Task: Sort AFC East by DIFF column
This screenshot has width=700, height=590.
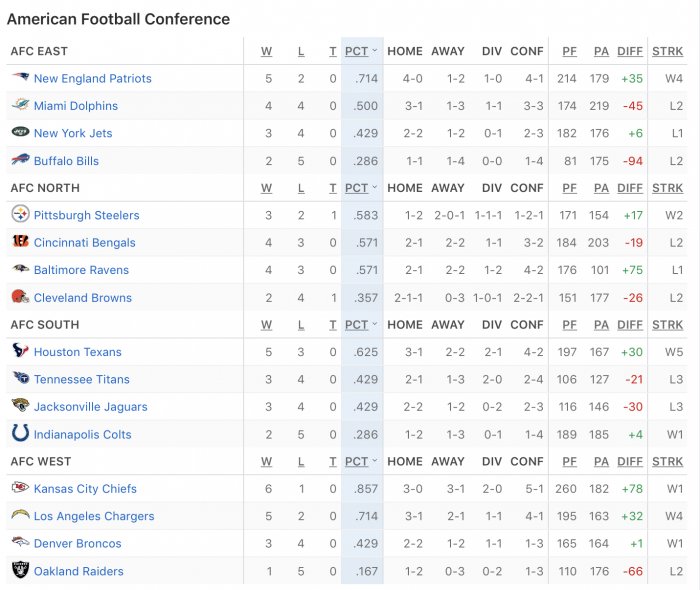Action: (x=629, y=51)
